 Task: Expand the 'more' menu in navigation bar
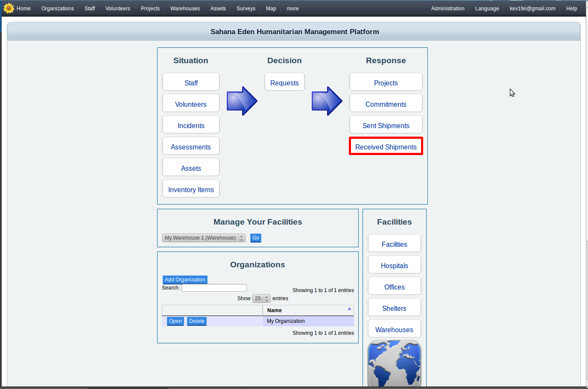[293, 9]
